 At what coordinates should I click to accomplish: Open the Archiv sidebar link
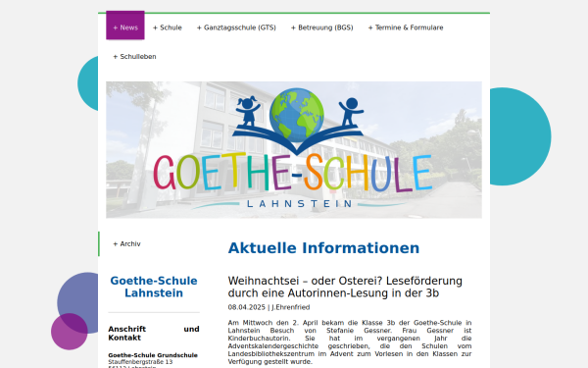coord(126,244)
